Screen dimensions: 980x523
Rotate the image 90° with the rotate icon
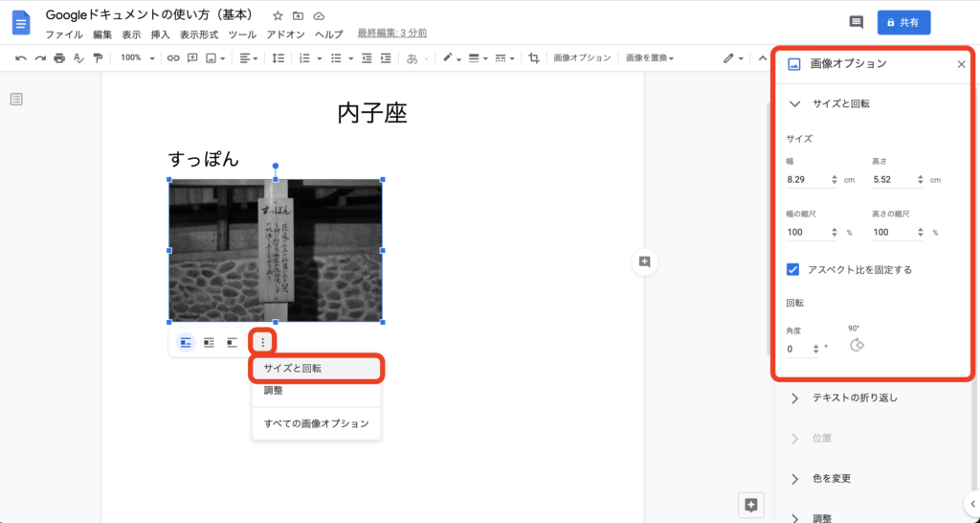857,346
